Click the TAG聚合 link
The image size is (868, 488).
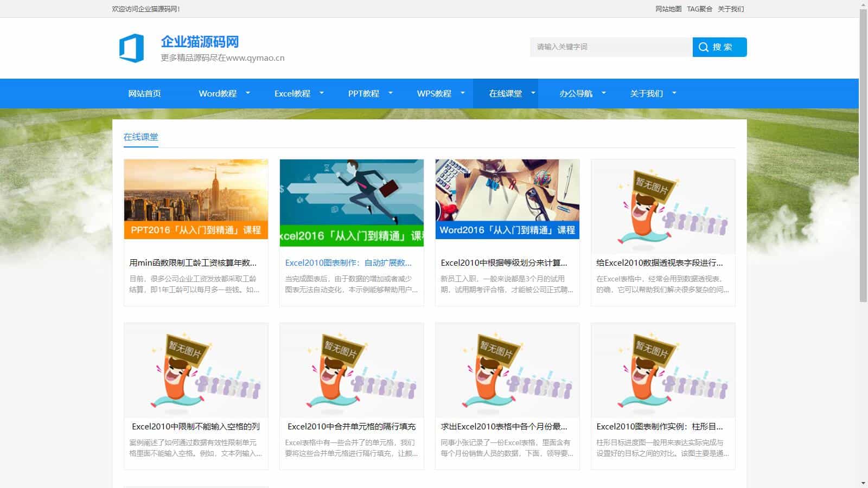(699, 9)
